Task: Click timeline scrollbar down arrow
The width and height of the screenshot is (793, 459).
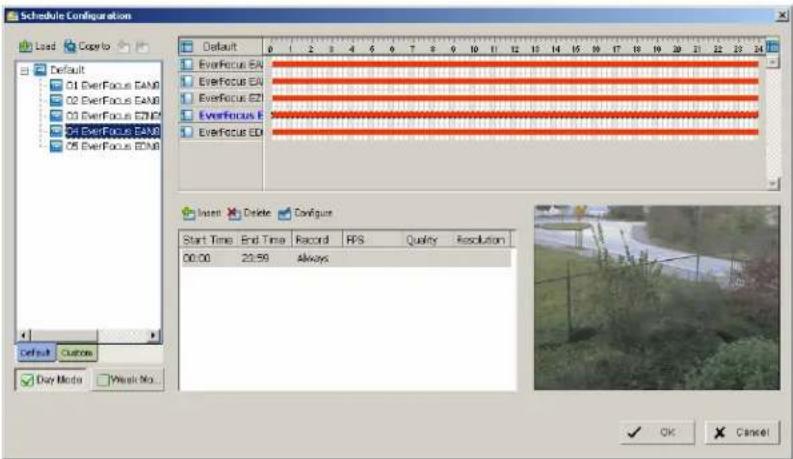Action: click(772, 183)
